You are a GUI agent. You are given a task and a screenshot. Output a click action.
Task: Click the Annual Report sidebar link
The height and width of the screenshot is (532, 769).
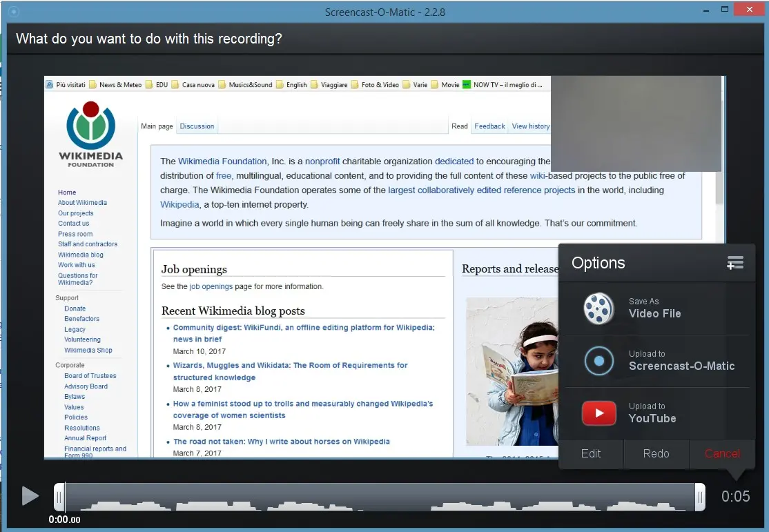[86, 438]
